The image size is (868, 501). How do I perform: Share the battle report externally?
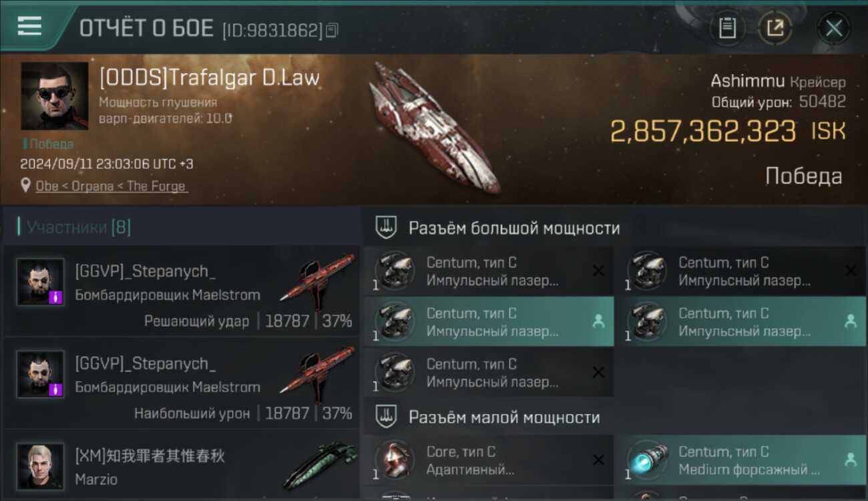(x=775, y=28)
